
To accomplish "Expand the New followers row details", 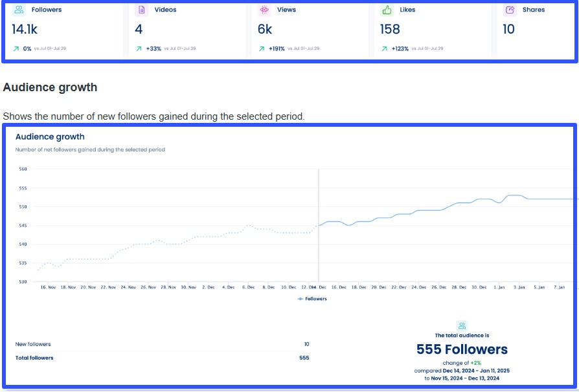I will [33, 343].
